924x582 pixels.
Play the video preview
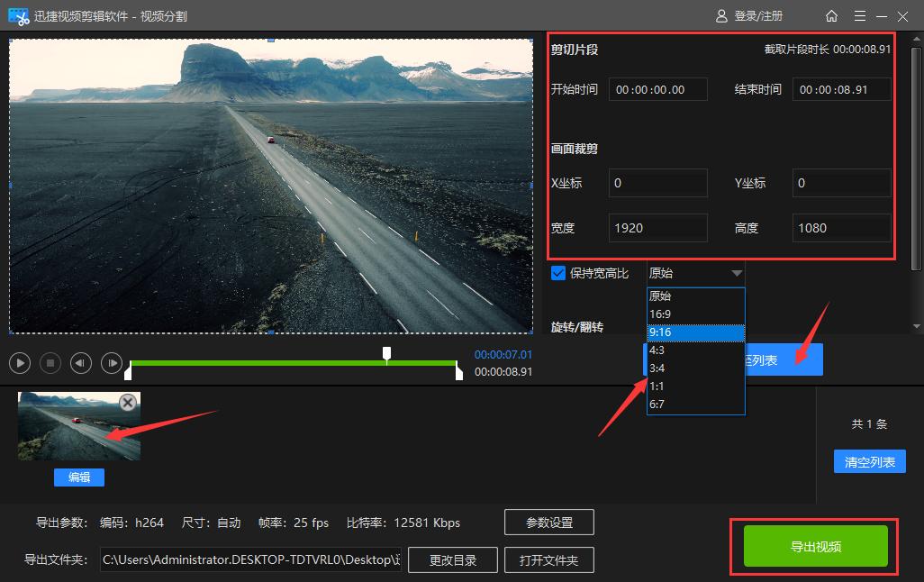(x=19, y=363)
